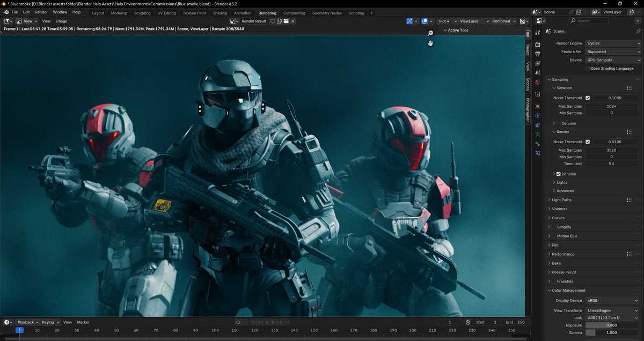
Task: Open the View Layer properties tab icon
Action: point(537,63)
